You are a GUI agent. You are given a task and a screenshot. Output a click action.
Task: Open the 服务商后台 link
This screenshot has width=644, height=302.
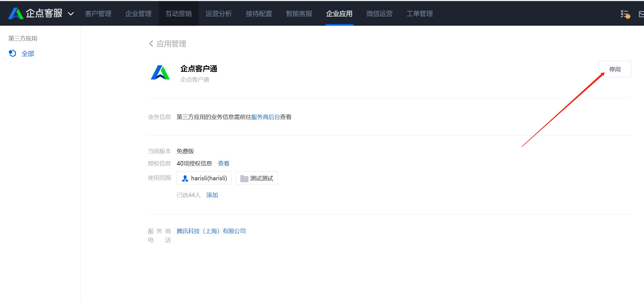[265, 117]
